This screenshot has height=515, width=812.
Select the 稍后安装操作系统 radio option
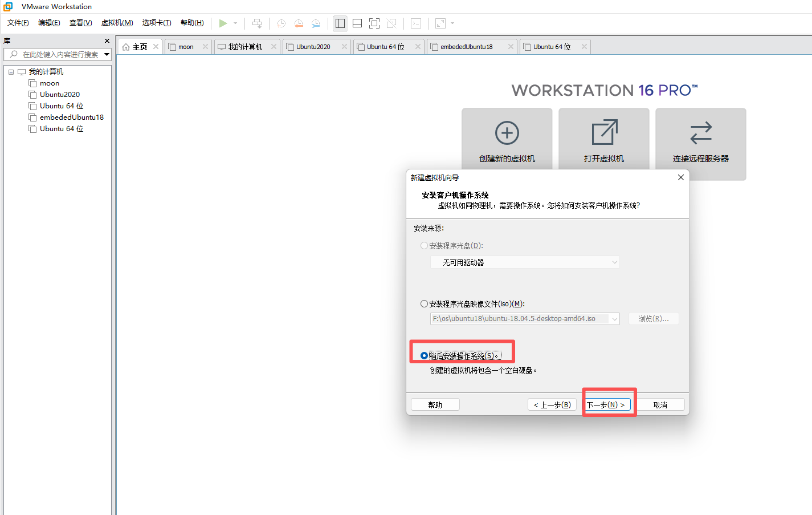click(x=424, y=356)
